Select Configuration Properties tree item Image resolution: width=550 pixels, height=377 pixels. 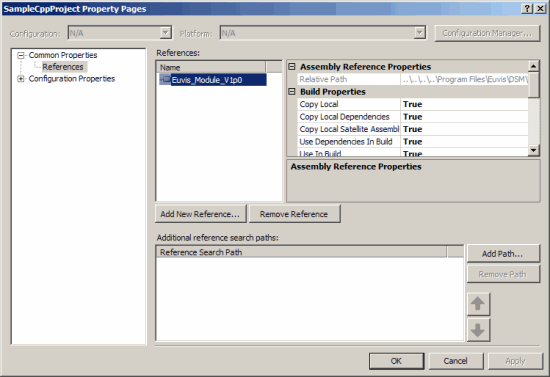(72, 79)
